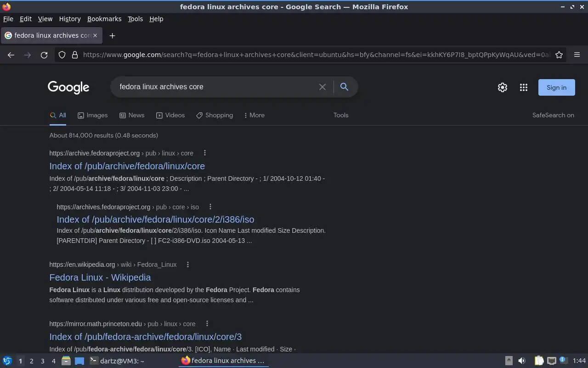Open clipboard manager tray icon
The height and width of the screenshot is (368, 588).
539,361
